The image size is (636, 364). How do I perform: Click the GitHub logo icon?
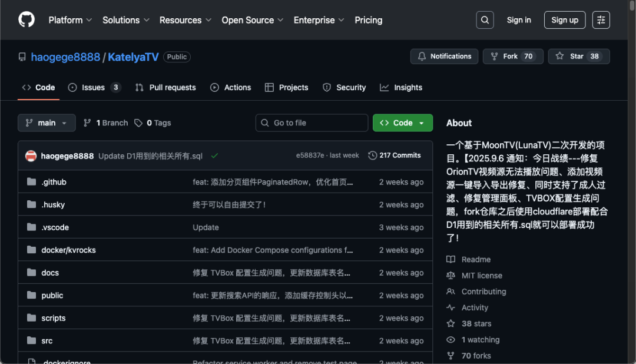26,19
